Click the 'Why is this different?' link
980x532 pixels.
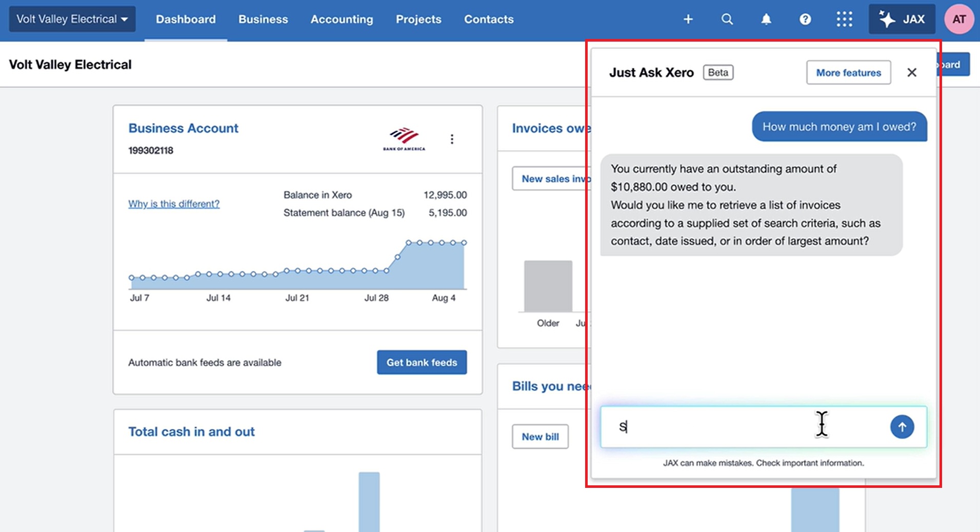(x=174, y=204)
